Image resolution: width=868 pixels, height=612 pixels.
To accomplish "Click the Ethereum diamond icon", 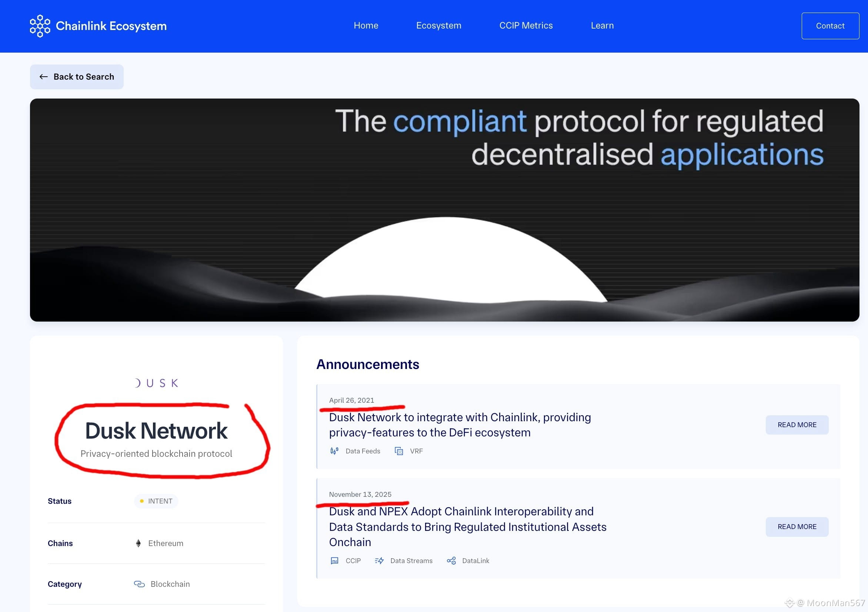I will tap(138, 543).
